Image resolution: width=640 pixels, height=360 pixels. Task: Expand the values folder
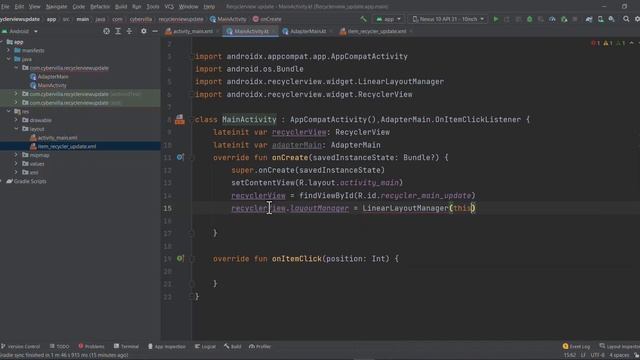pyautogui.click(x=16, y=164)
